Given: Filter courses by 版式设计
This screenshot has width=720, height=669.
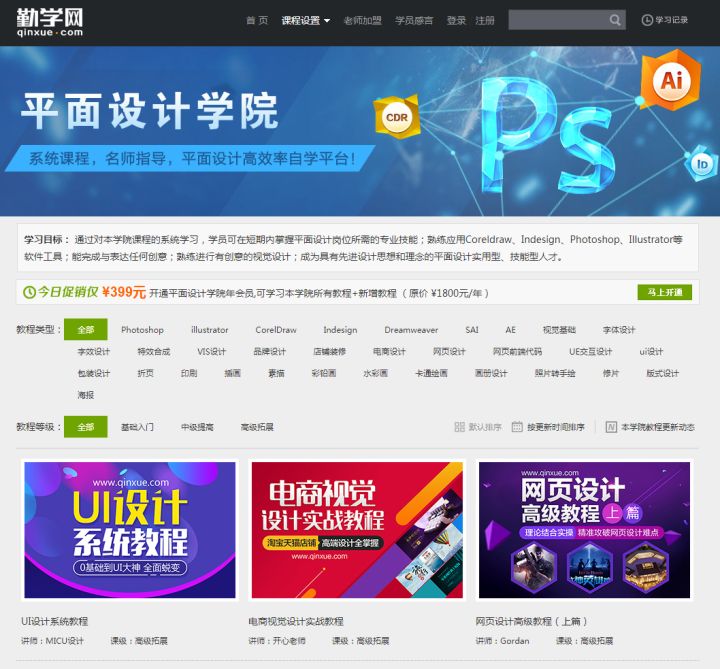Looking at the screenshot, I should 663,373.
